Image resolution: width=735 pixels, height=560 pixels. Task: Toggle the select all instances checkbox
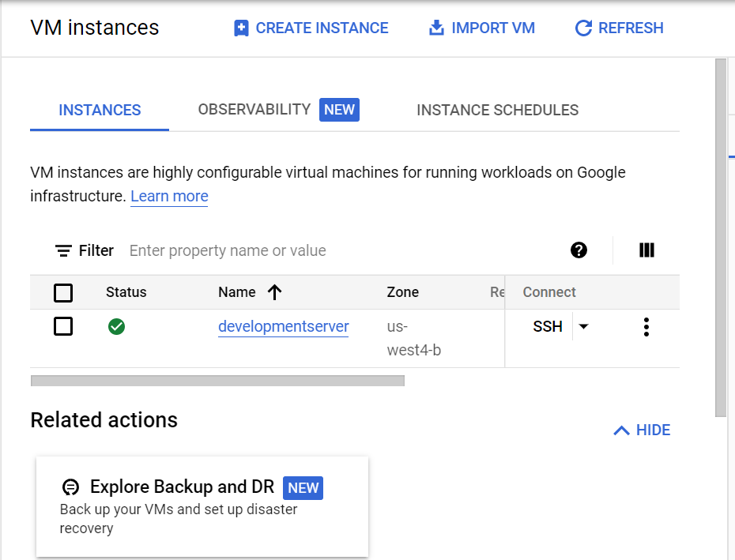click(63, 293)
